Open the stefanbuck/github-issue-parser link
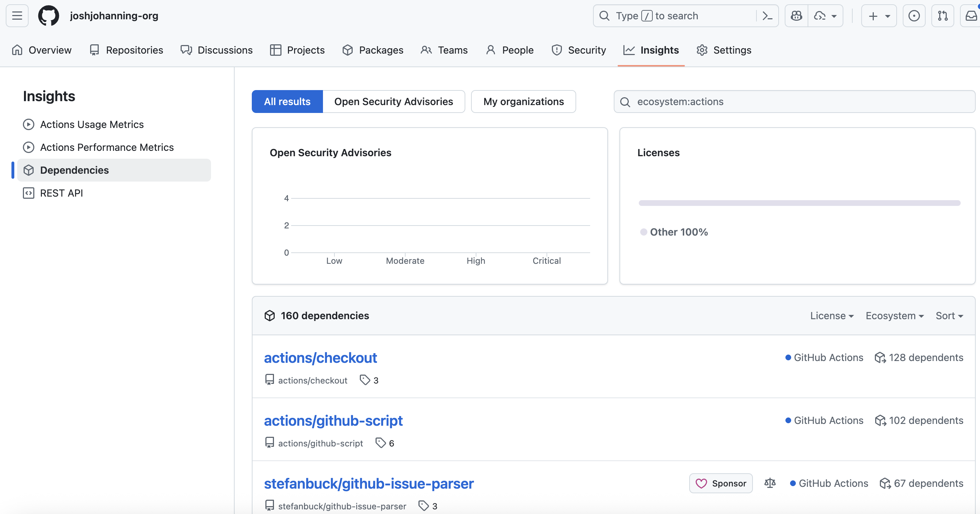 point(369,484)
